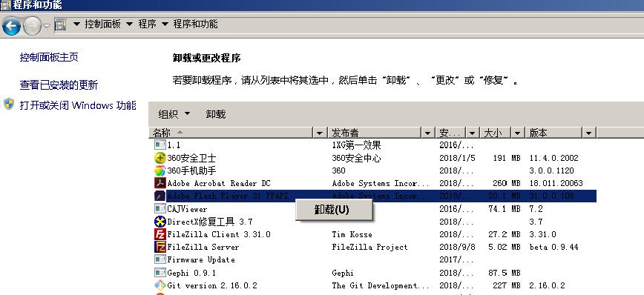This screenshot has width=644, height=295.
Task: Select FileZilla Client 3.31.0 entry
Action: (x=219, y=234)
